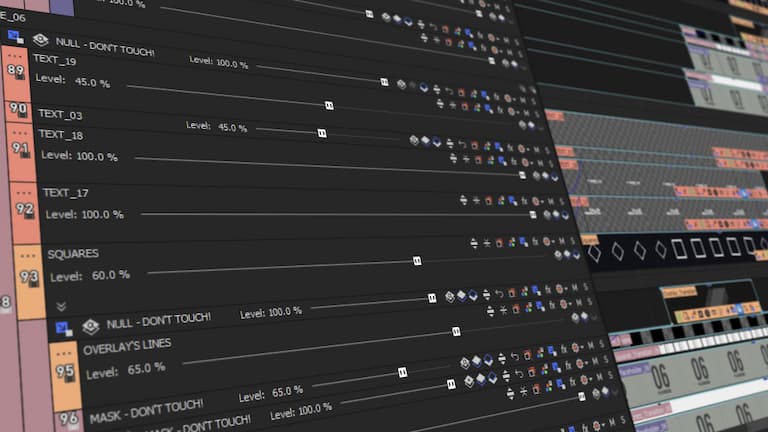Click blue square icon left of lower NULL label
This screenshot has height=432, width=768.
(64, 328)
